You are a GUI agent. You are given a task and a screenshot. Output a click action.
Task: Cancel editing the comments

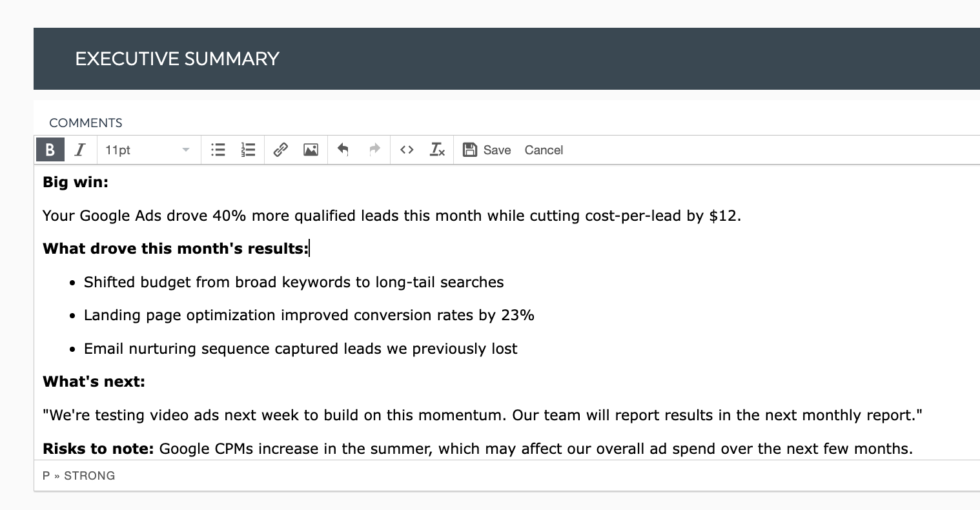tap(544, 150)
